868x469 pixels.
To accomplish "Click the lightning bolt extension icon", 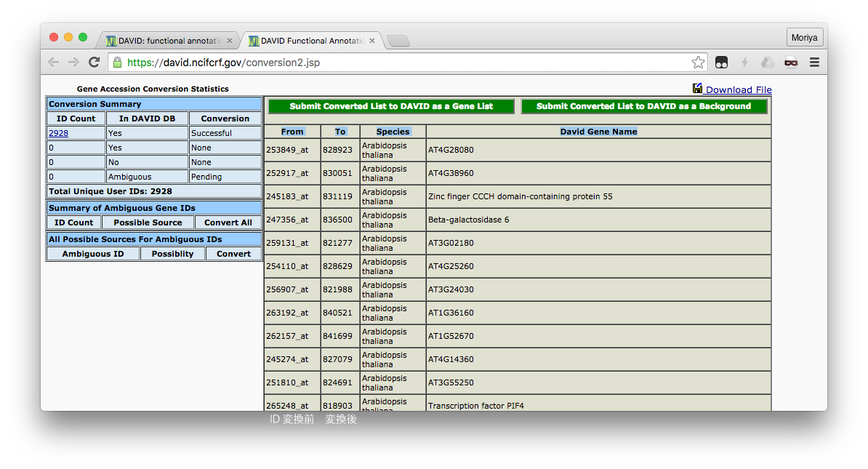I will click(744, 63).
